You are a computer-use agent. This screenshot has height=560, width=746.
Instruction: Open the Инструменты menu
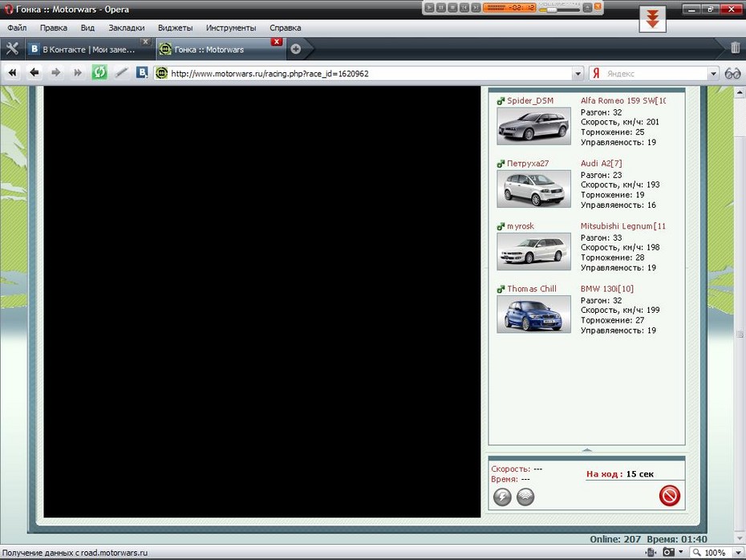pos(231,28)
